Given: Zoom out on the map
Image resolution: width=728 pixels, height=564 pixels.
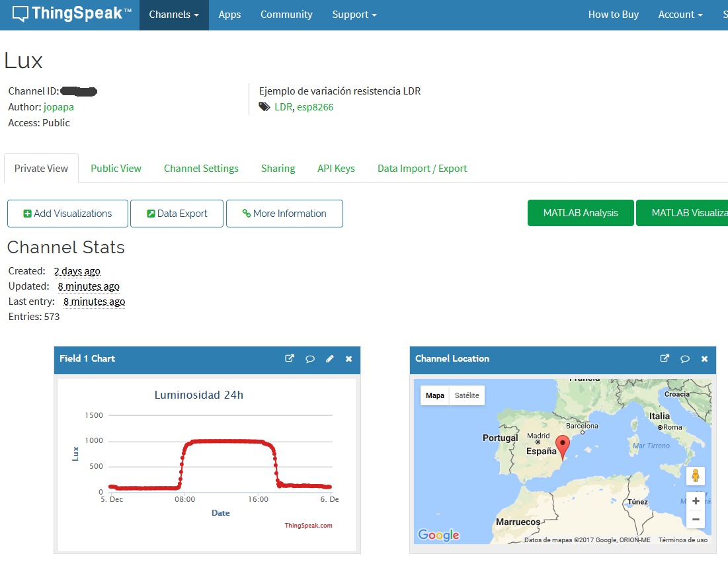Looking at the screenshot, I should point(695,520).
